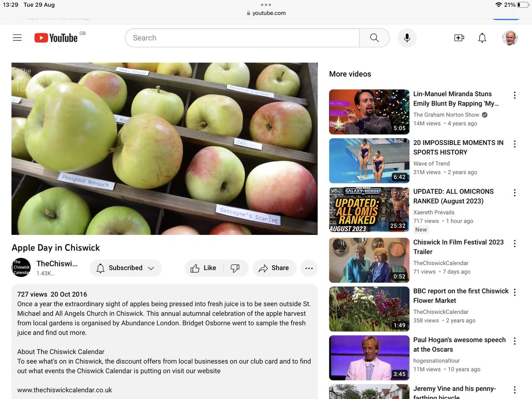The width and height of the screenshot is (532, 399).
Task: Select the 'Apple Day in Chiswick' title
Action: pos(56,248)
